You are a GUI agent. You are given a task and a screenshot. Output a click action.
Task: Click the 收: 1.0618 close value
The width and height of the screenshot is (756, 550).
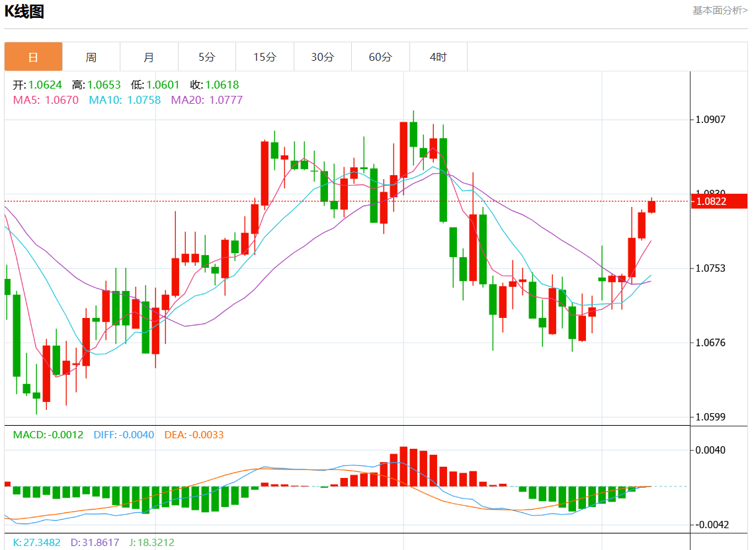[x=214, y=85]
